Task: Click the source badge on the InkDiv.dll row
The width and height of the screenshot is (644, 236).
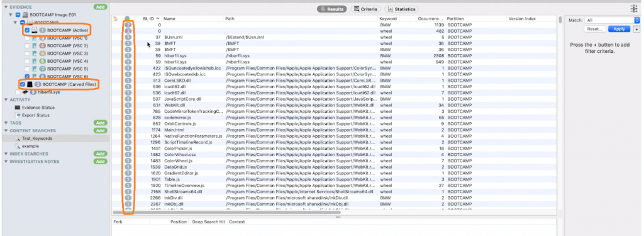Action: coord(128,198)
